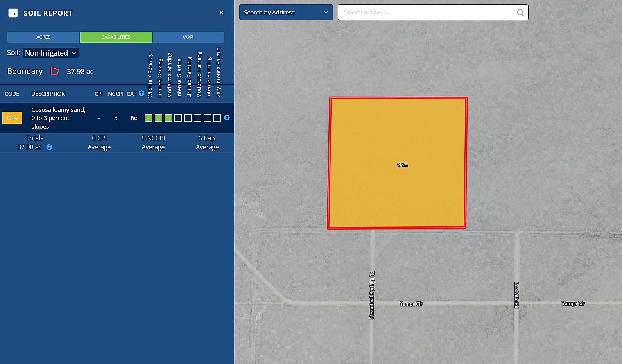Click the Limited Grazing capability square
This screenshot has height=364, width=622.
158,118
